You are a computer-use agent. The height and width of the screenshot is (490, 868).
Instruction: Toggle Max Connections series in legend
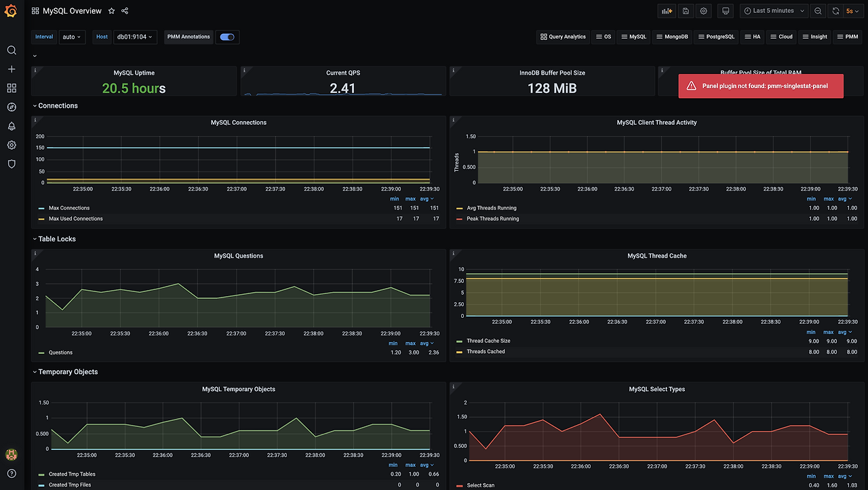tap(69, 208)
